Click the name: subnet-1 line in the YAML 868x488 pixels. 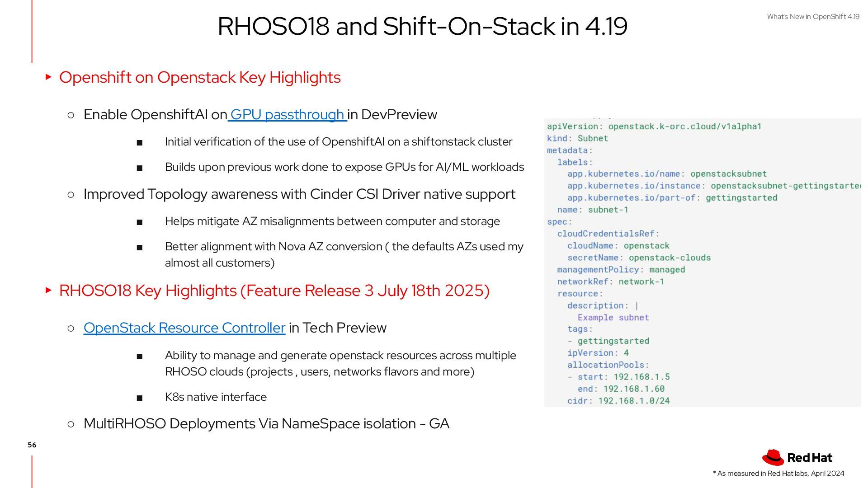coord(593,210)
